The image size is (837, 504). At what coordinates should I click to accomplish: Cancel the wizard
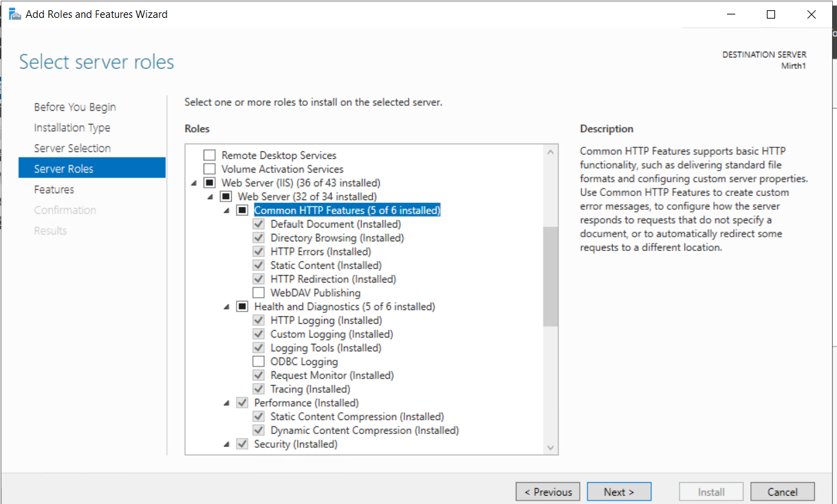tap(783, 492)
